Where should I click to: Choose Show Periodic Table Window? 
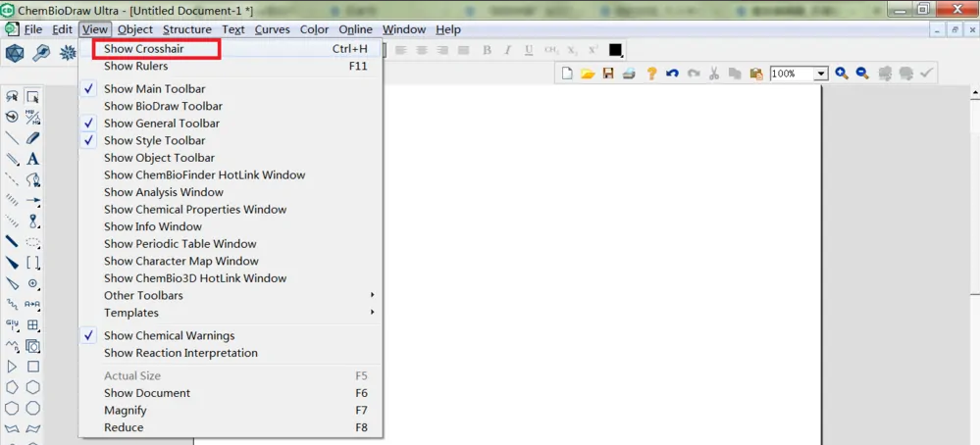(x=180, y=244)
